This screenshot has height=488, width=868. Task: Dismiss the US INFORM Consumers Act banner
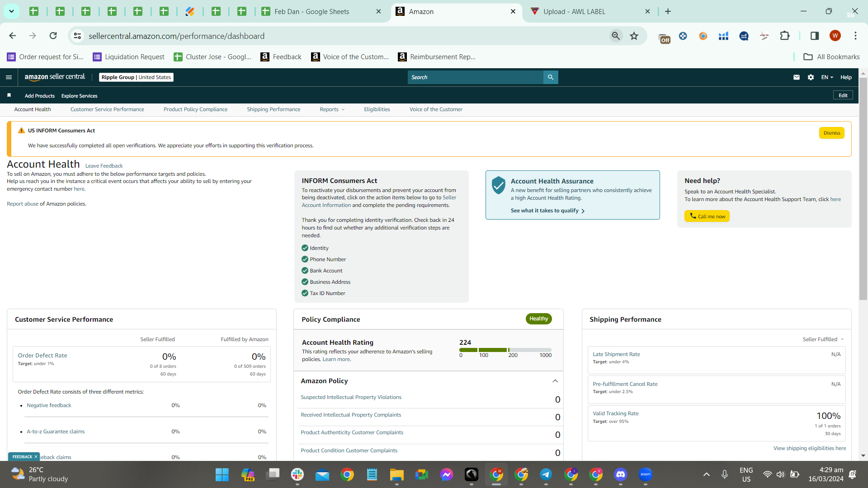tap(831, 133)
